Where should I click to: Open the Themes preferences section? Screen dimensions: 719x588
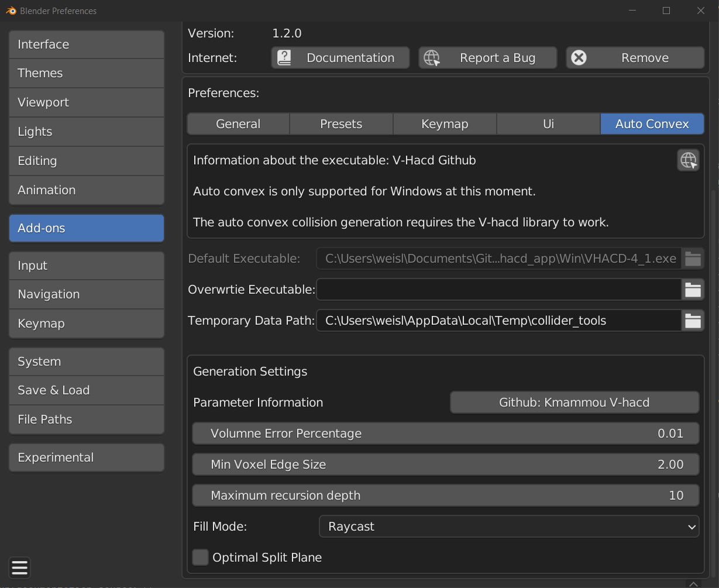(x=87, y=73)
